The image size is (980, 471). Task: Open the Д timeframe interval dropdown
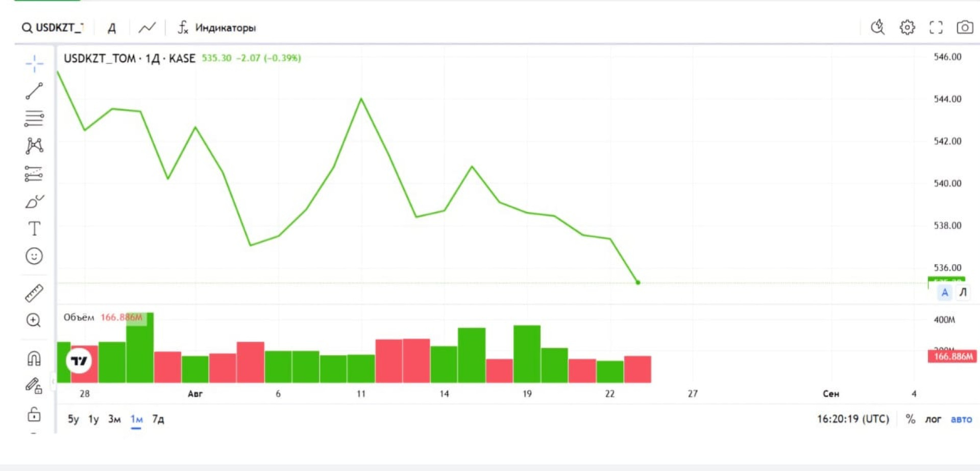click(112, 28)
